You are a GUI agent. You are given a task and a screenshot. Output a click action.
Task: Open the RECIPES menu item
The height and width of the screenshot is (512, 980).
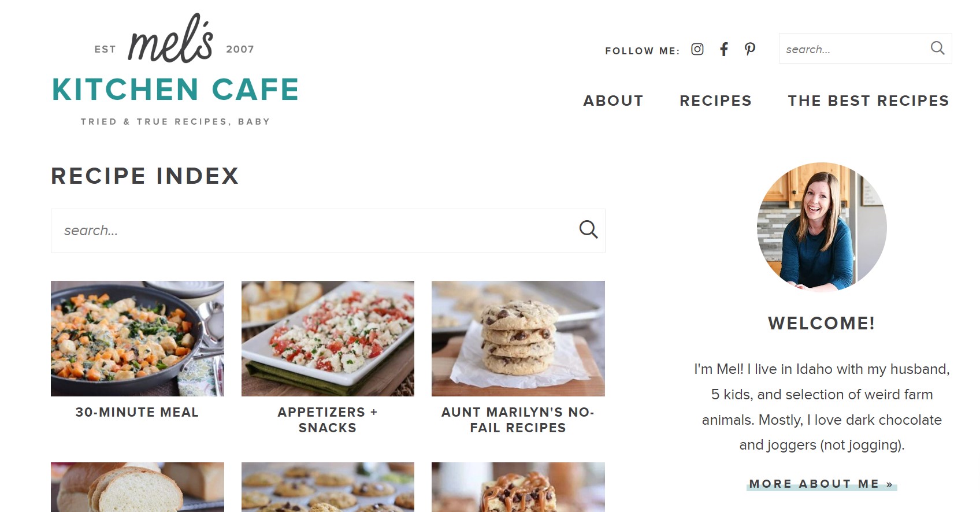click(x=715, y=101)
